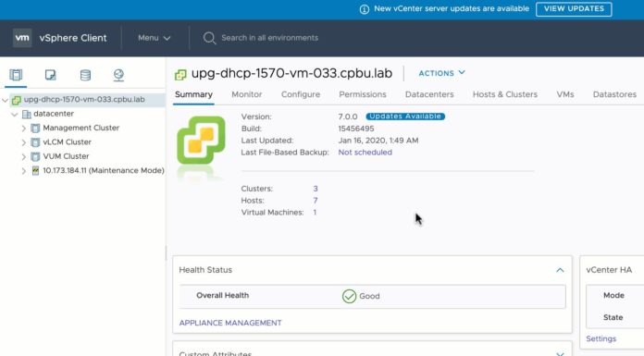Click the Hosts count 7 link
The height and width of the screenshot is (356, 644).
point(316,201)
